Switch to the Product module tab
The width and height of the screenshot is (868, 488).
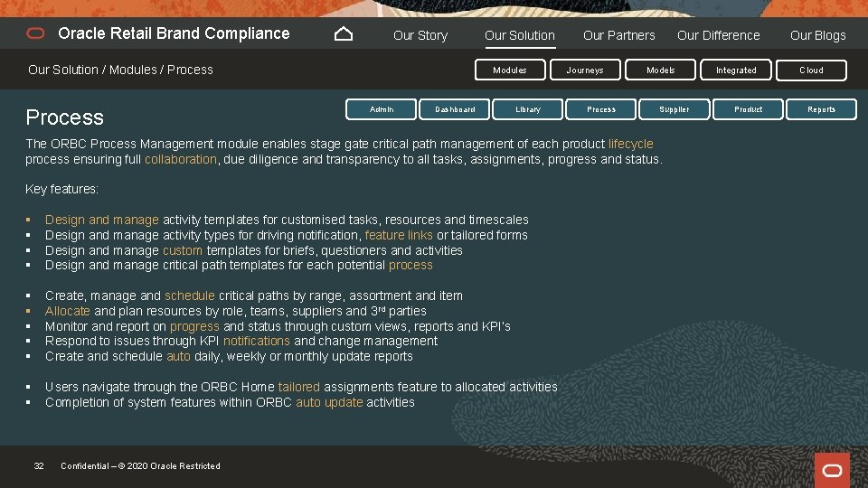[x=748, y=109]
